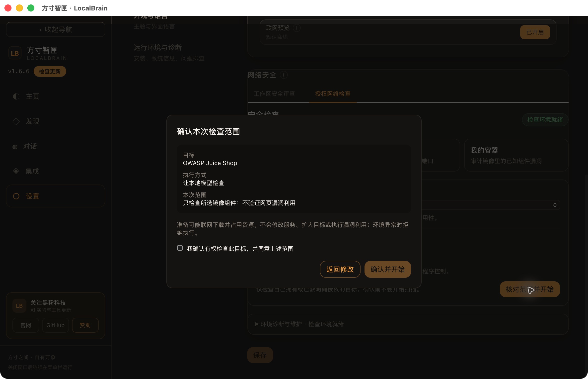
Task: Open 运行环境与诊断 settings section
Action: pyautogui.click(x=169, y=52)
